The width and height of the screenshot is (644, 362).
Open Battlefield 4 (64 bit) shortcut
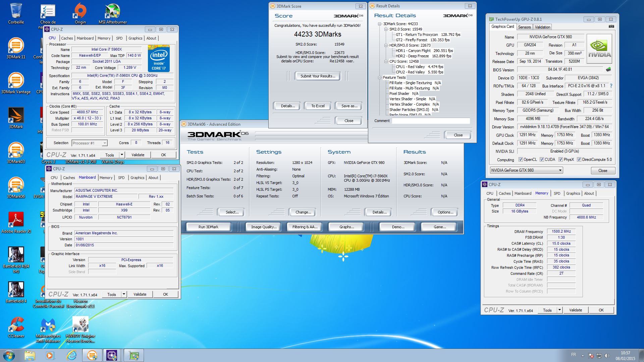coord(16,260)
